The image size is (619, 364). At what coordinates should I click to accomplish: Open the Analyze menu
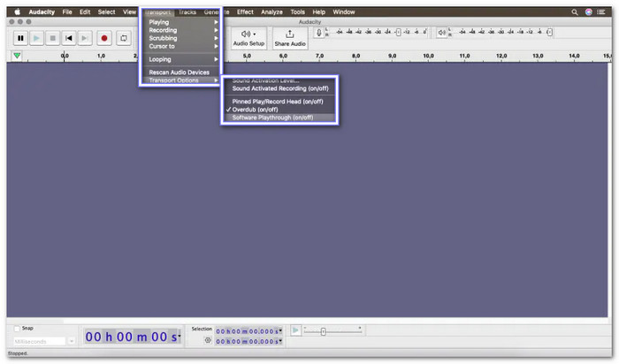click(271, 11)
